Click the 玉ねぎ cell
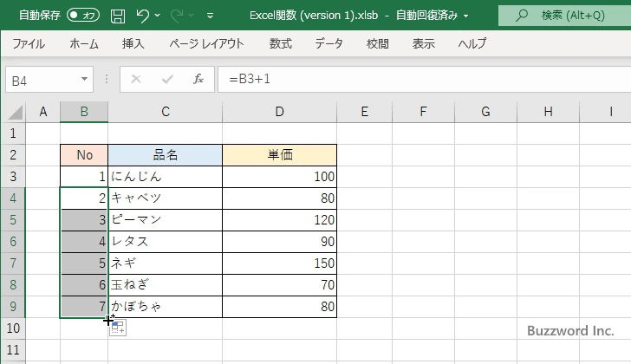 [x=165, y=285]
